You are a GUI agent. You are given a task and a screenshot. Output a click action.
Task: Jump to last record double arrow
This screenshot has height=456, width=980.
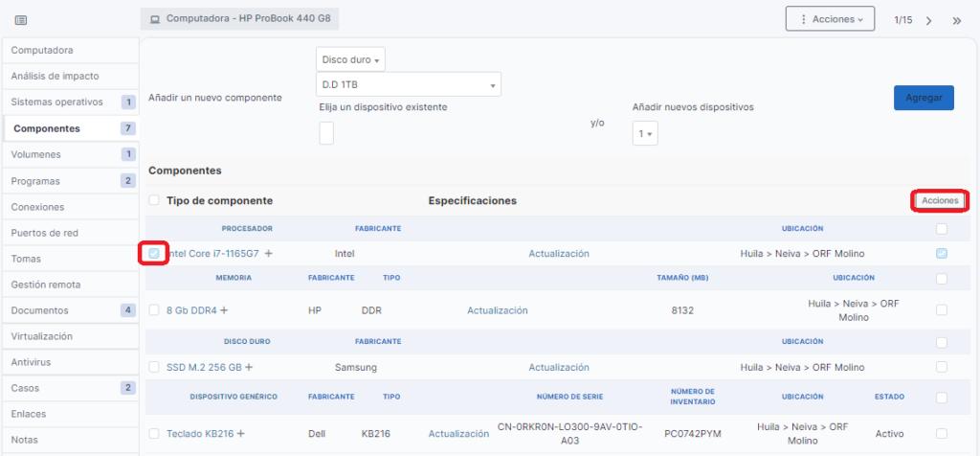956,20
